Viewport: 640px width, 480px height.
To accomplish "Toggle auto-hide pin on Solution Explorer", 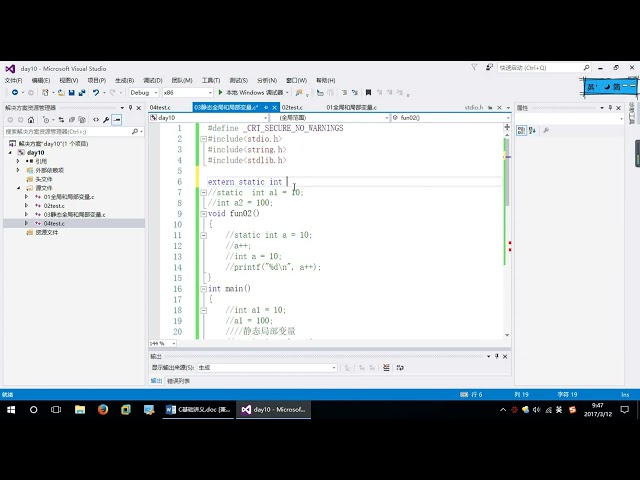I will pyautogui.click(x=131, y=108).
